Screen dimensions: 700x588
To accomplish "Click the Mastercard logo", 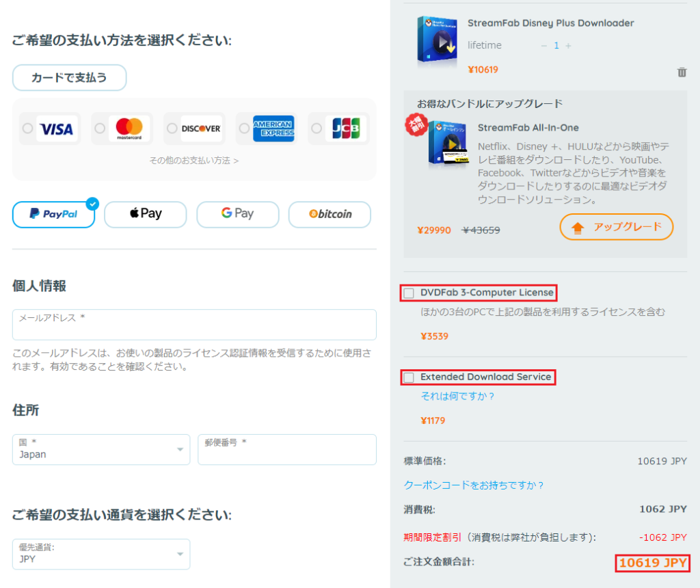I will tap(129, 129).
